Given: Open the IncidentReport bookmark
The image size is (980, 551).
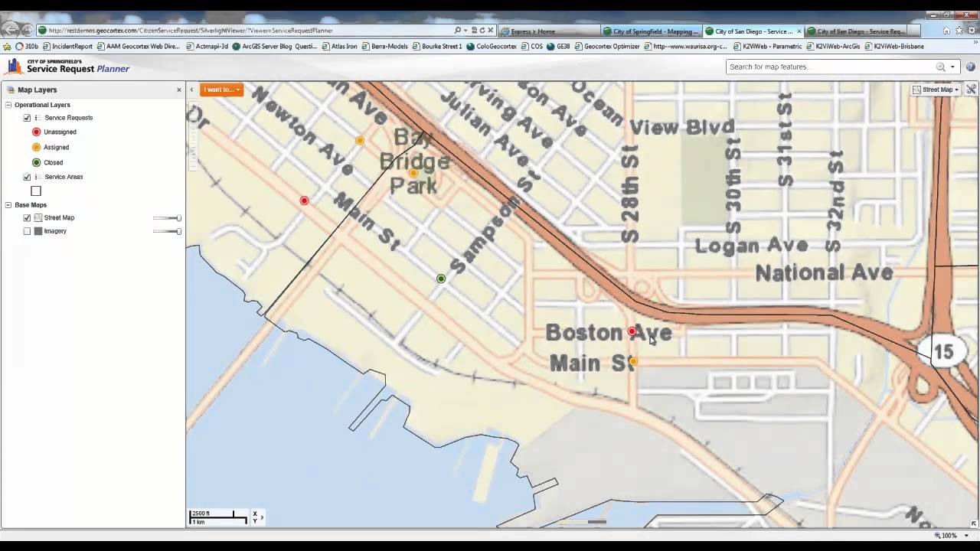Looking at the screenshot, I should pos(67,46).
